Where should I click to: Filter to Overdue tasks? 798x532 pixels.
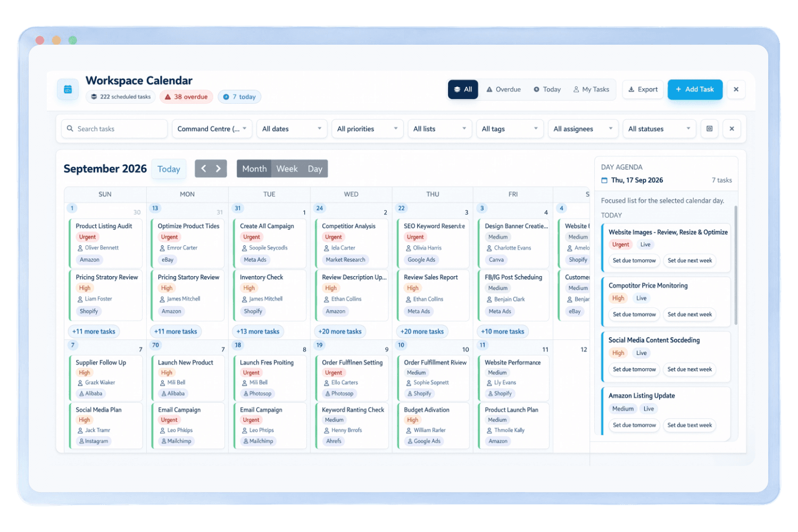pyautogui.click(x=503, y=89)
